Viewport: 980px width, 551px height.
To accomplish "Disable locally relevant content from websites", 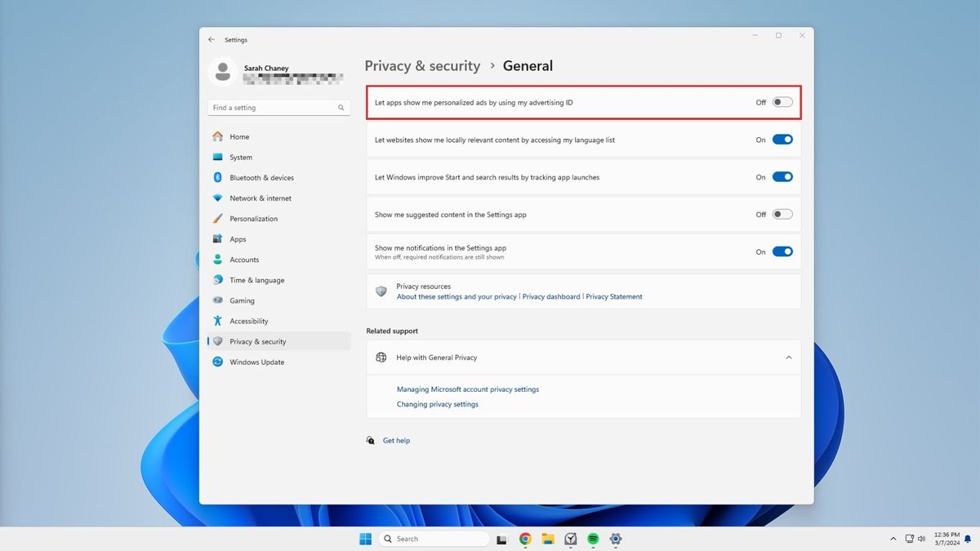I will point(782,139).
